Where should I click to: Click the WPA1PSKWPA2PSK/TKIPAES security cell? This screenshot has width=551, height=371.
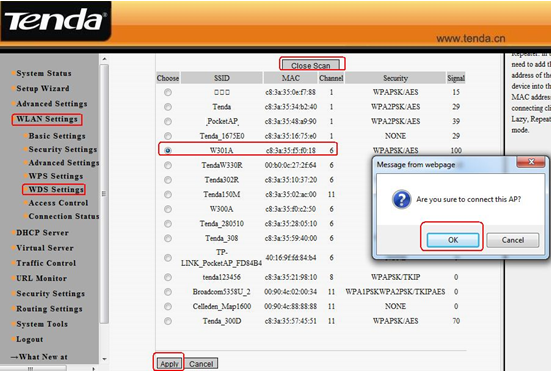(395, 292)
